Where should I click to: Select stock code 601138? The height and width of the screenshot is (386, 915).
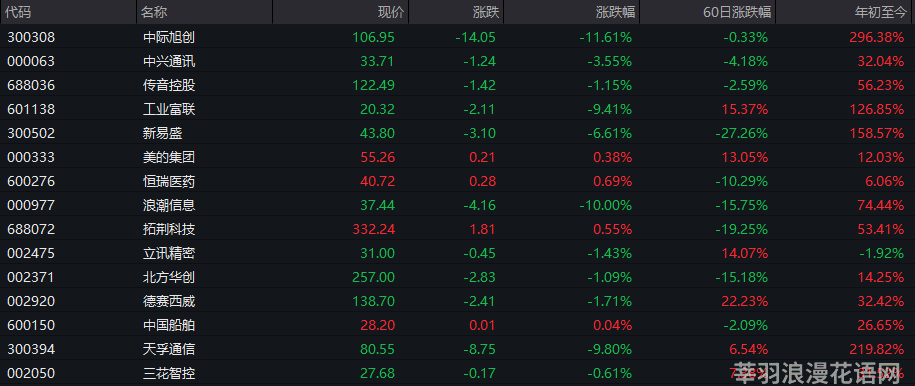(31, 109)
